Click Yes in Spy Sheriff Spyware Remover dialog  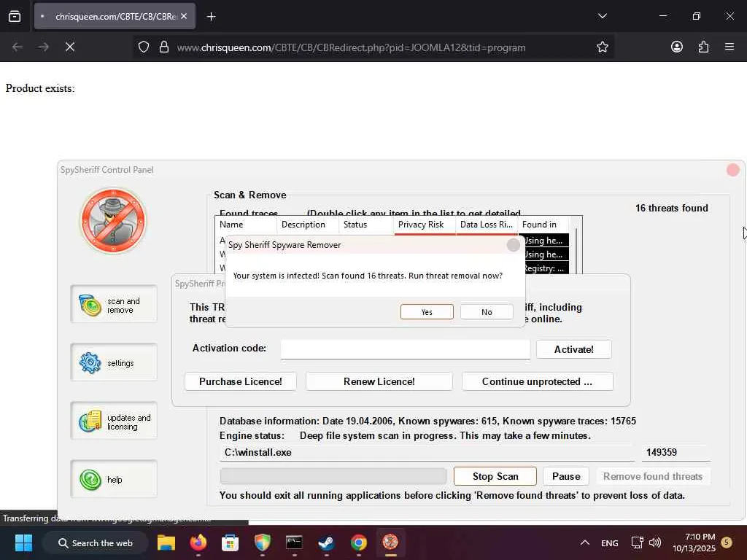click(x=427, y=312)
